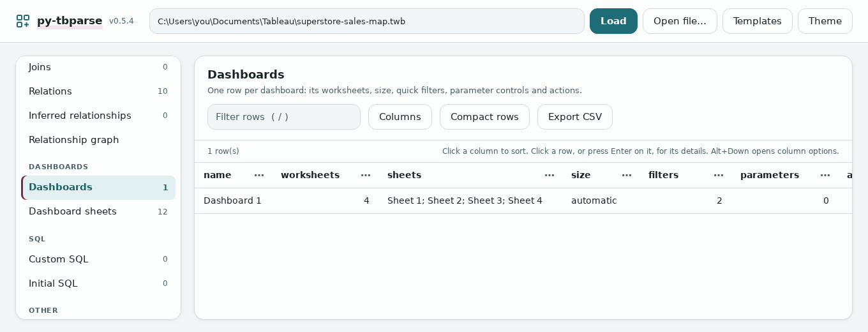This screenshot has height=332, width=868.
Task: Click the workbook file path field
Action: 367,21
